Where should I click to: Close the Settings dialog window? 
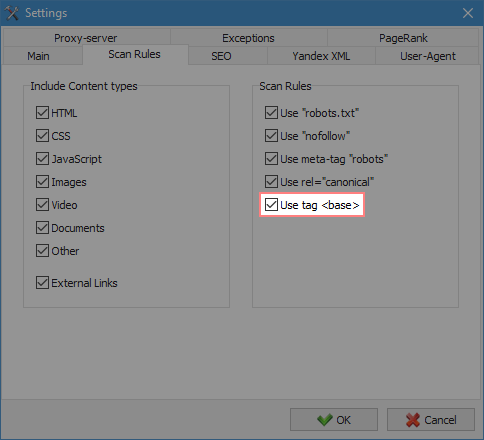pos(468,13)
